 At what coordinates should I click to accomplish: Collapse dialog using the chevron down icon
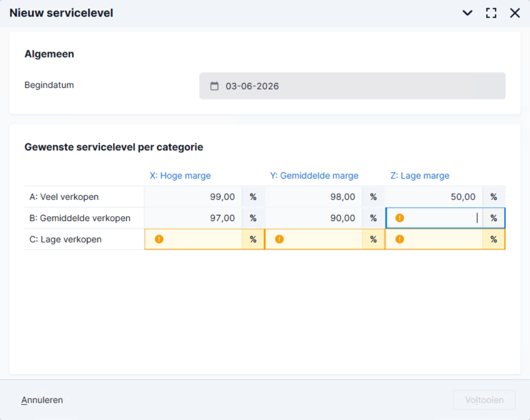coord(467,13)
